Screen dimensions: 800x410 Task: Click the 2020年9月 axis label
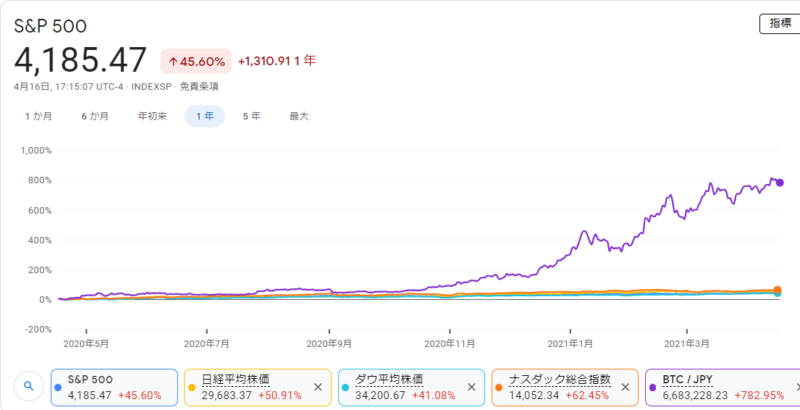329,344
